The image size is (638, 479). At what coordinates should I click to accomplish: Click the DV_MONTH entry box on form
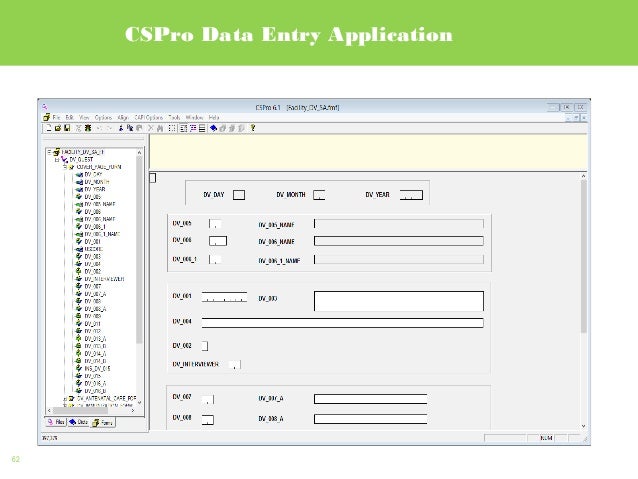tap(319, 195)
